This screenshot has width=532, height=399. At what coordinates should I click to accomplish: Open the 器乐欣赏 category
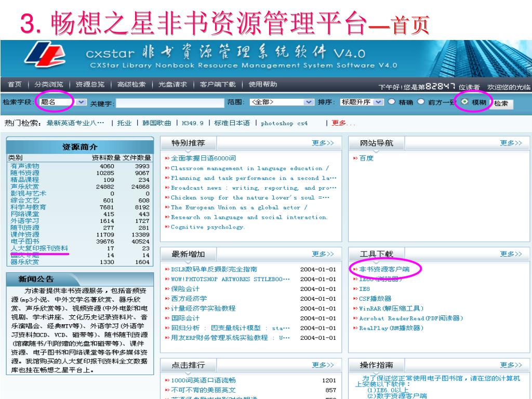(25, 262)
